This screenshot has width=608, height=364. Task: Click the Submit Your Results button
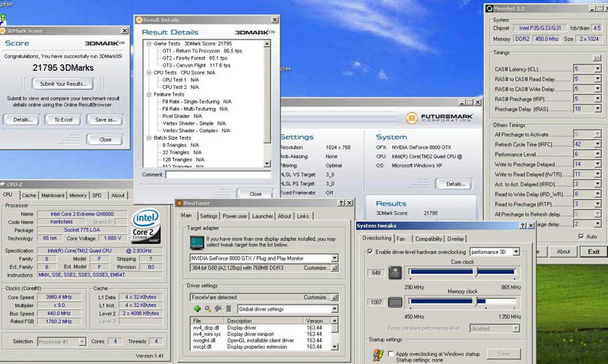pos(63,84)
